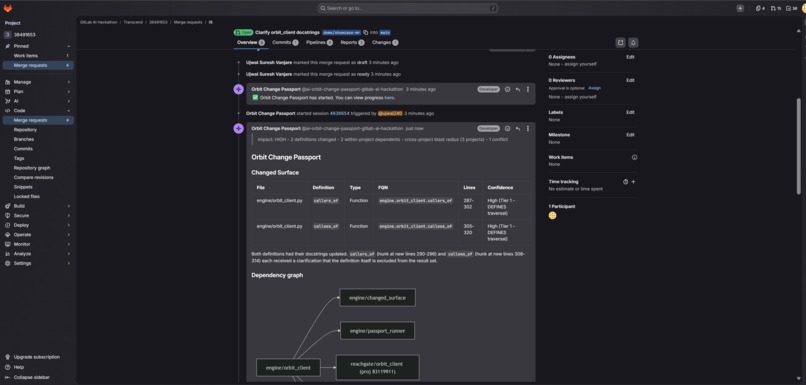Click the blue Assign link under Reviewers
Image resolution: width=806 pixels, height=385 pixels.
(x=594, y=88)
